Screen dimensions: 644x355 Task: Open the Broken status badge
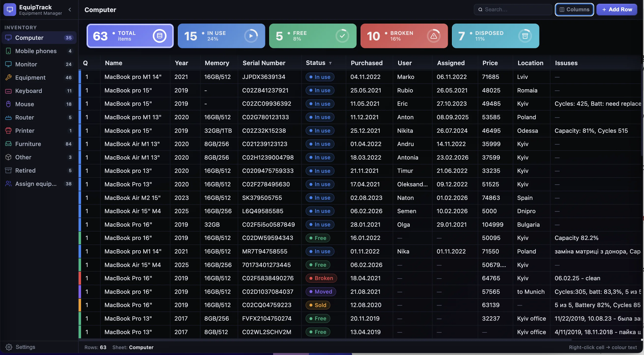point(321,278)
